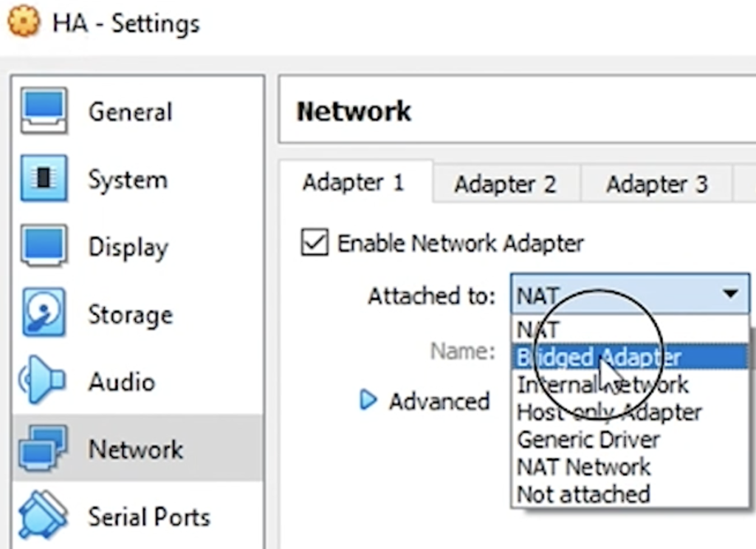Select the Network monitors icon
The height and width of the screenshot is (549, 756).
tap(42, 448)
